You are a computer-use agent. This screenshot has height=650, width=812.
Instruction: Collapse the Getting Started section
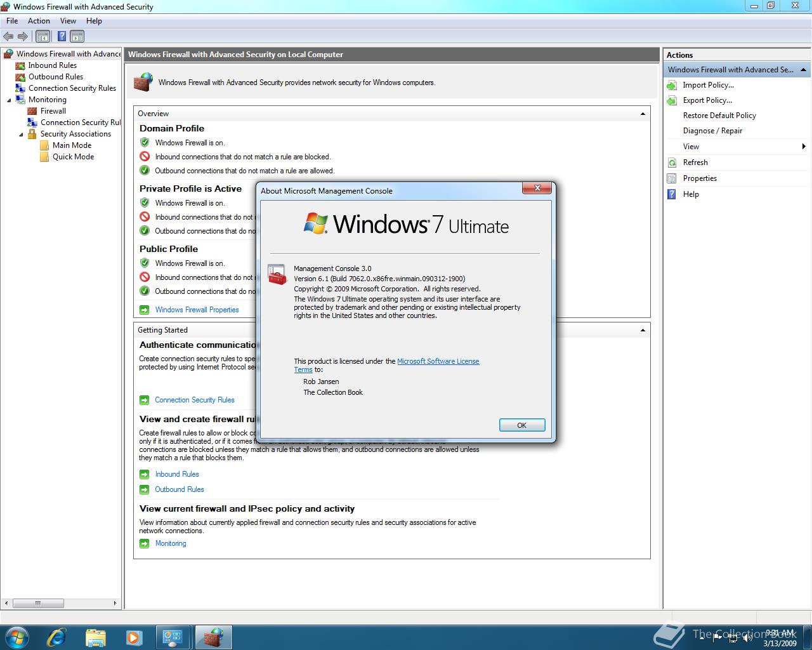pyautogui.click(x=643, y=330)
